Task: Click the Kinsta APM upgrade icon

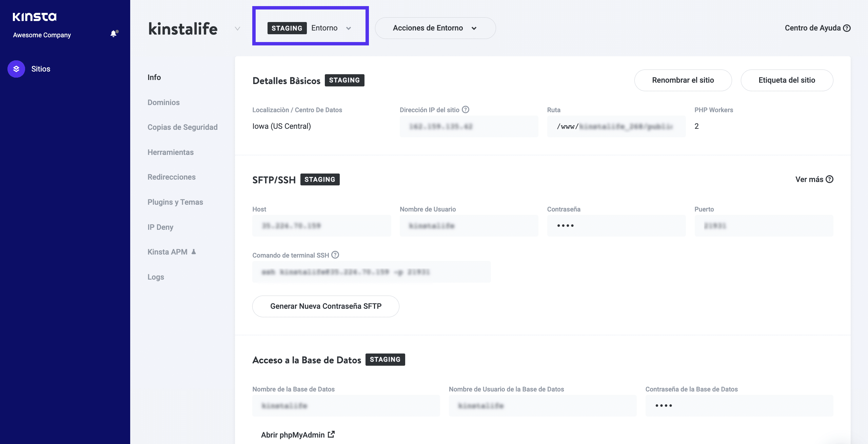Action: click(x=194, y=252)
